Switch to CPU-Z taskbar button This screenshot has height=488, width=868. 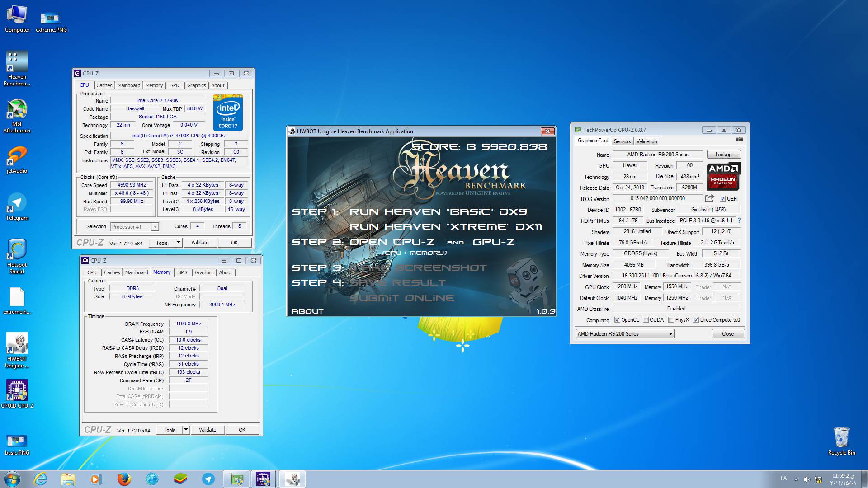[264, 479]
